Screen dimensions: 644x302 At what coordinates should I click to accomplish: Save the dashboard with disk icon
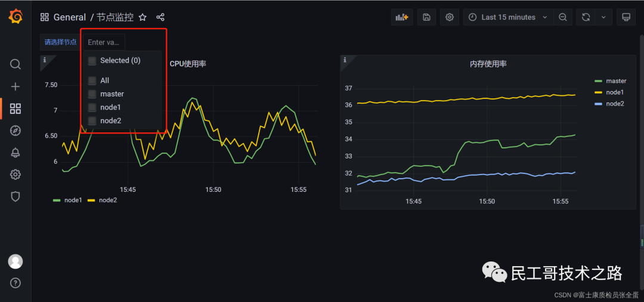[x=427, y=17]
